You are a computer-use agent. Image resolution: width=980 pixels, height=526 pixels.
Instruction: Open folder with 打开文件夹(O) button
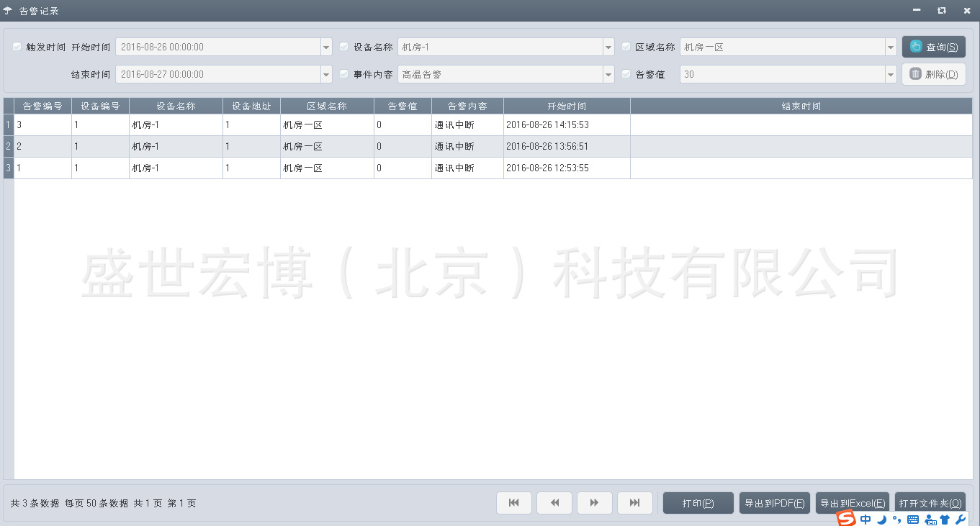coord(930,503)
